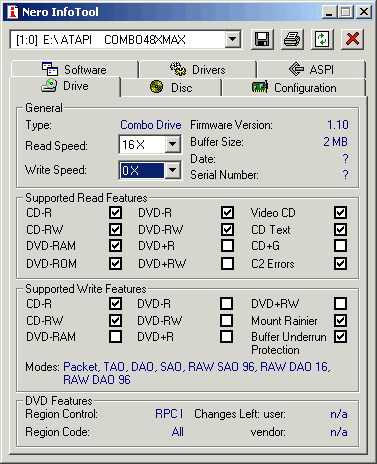The height and width of the screenshot is (464, 377).
Task: Open the Drivers tab
Action: pos(198,69)
